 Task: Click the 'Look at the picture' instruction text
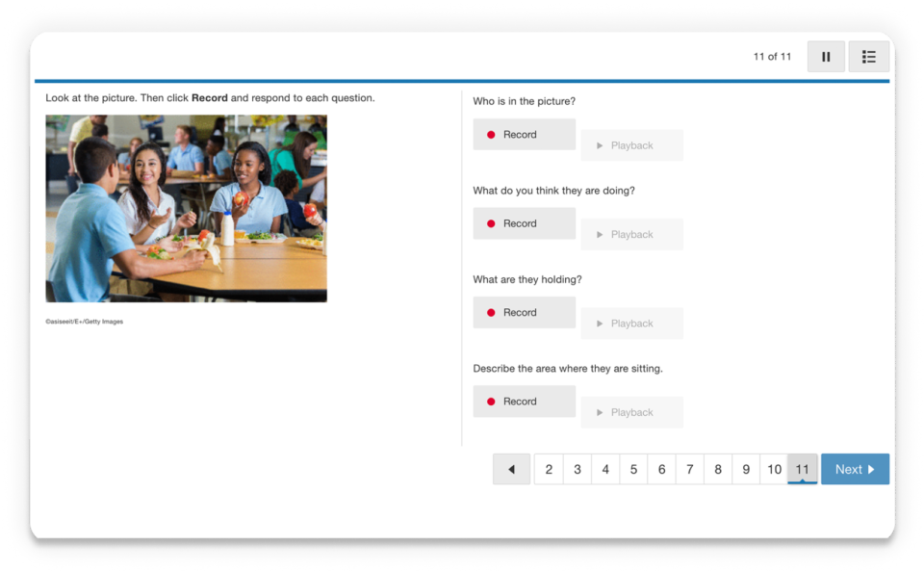coord(210,98)
